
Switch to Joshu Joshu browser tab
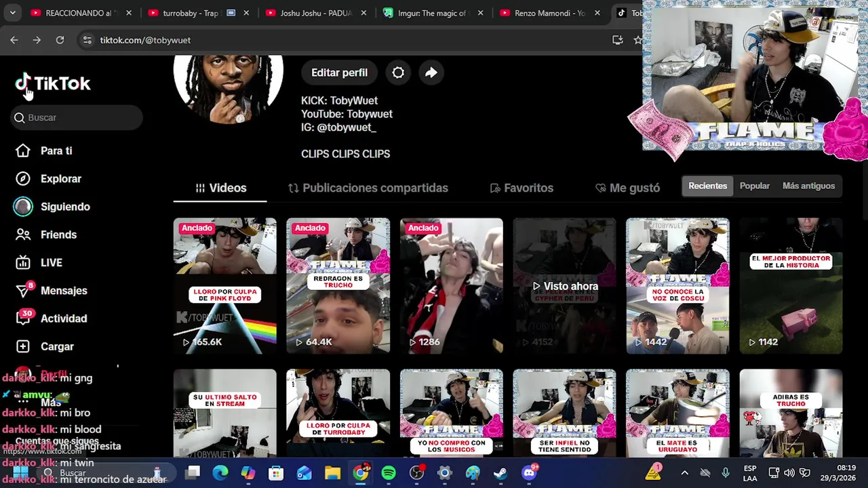316,13
